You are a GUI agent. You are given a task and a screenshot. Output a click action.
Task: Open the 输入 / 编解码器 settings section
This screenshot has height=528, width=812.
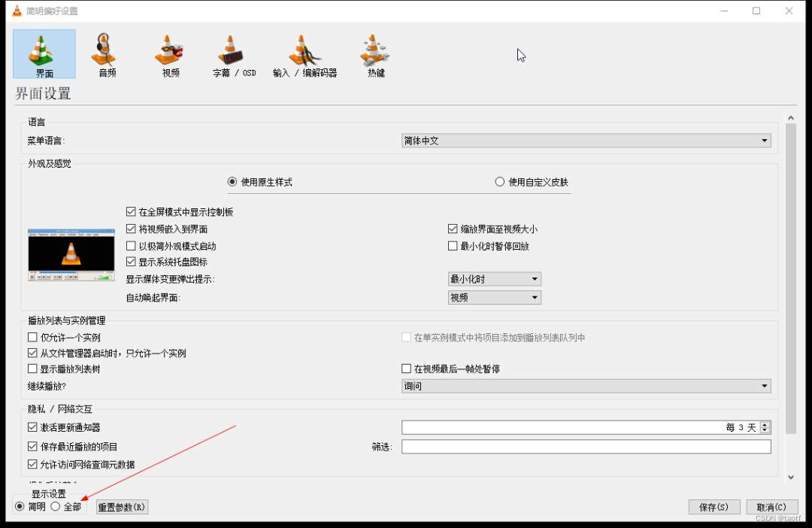304,54
